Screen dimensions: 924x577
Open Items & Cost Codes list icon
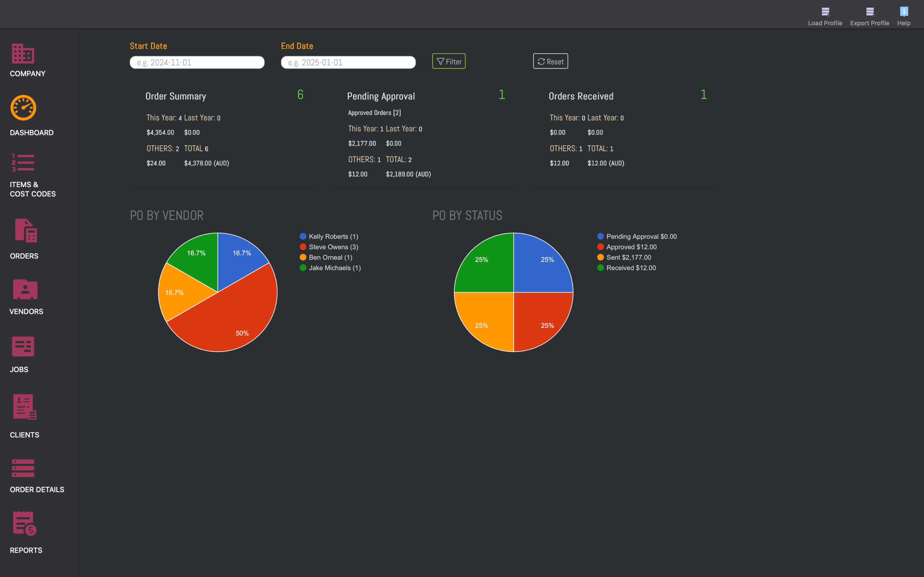pyautogui.click(x=23, y=163)
